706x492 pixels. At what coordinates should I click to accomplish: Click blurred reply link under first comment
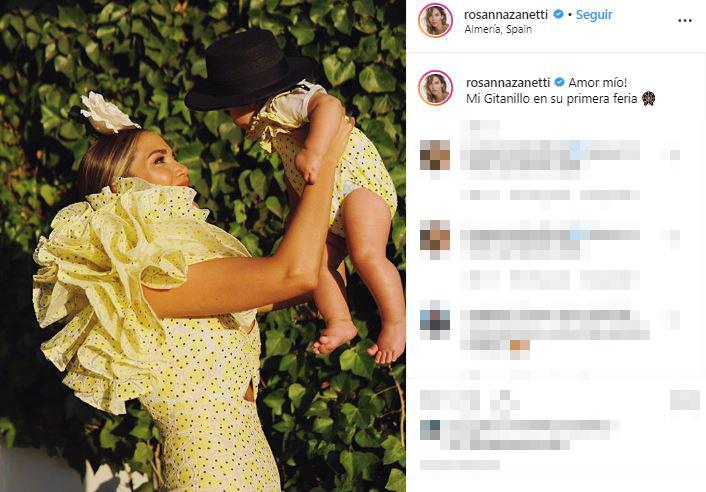point(609,195)
